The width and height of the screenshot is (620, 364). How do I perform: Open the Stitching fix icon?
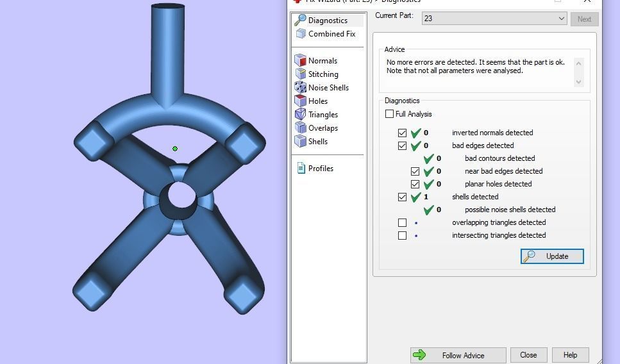301,74
